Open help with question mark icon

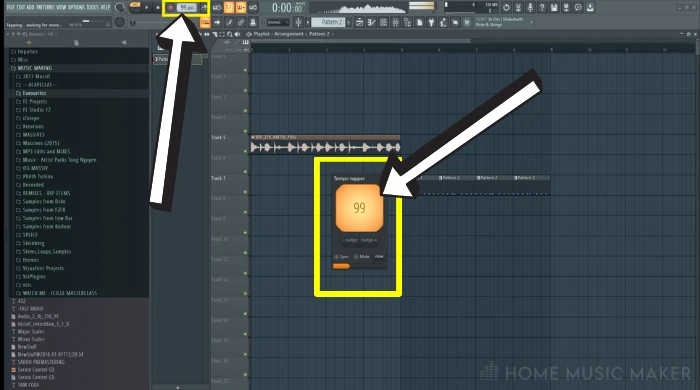click(x=542, y=8)
